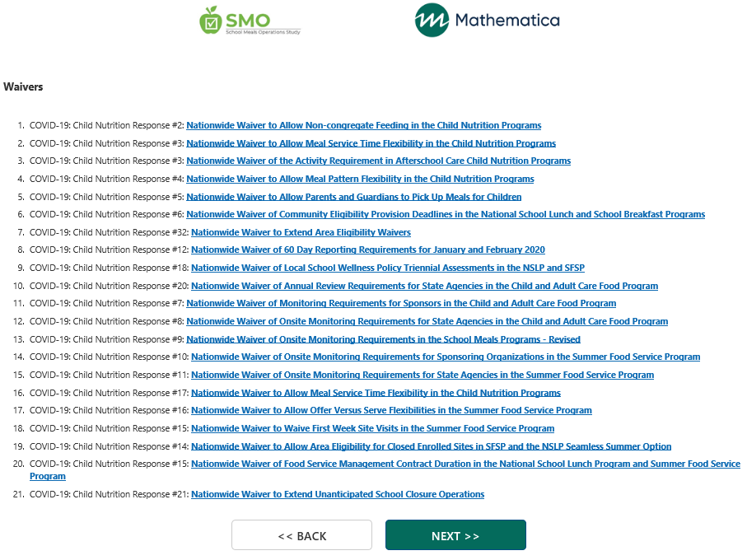The width and height of the screenshot is (747, 560).
Task: Click the SMO School Meals Operations Study logo
Action: [x=250, y=21]
